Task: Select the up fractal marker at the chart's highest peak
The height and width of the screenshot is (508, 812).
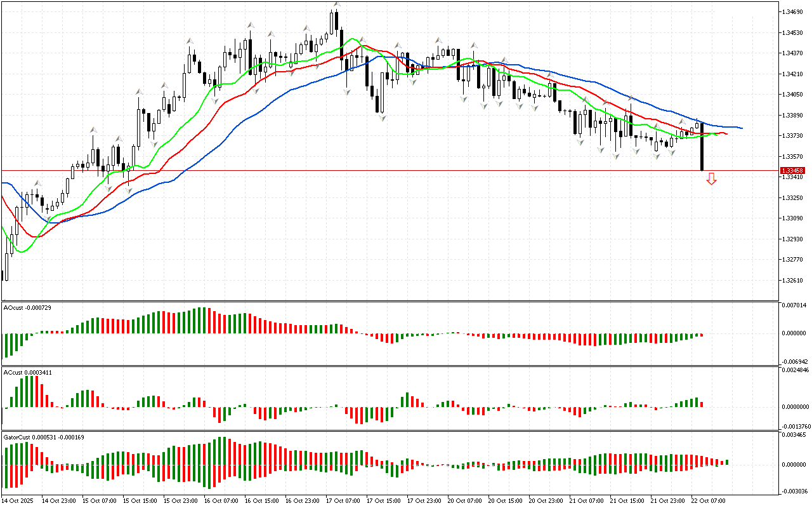Action: [x=337, y=5]
